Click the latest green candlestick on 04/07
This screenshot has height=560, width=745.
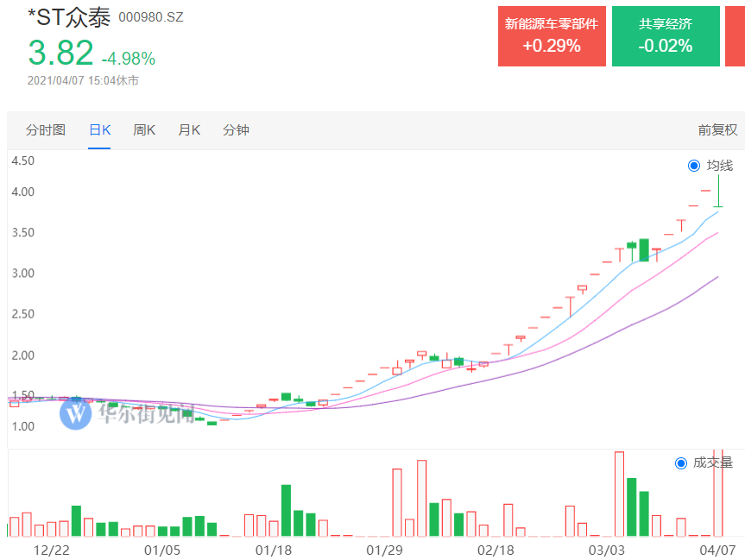tap(718, 191)
